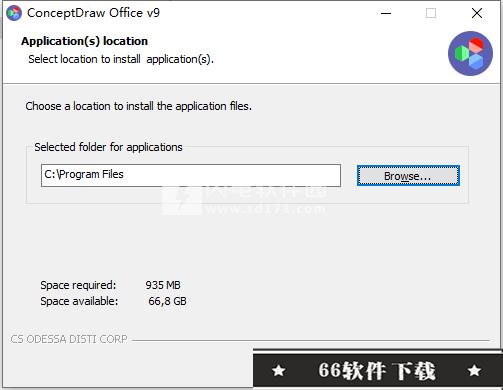Click the right star in watermark banner

[474, 370]
